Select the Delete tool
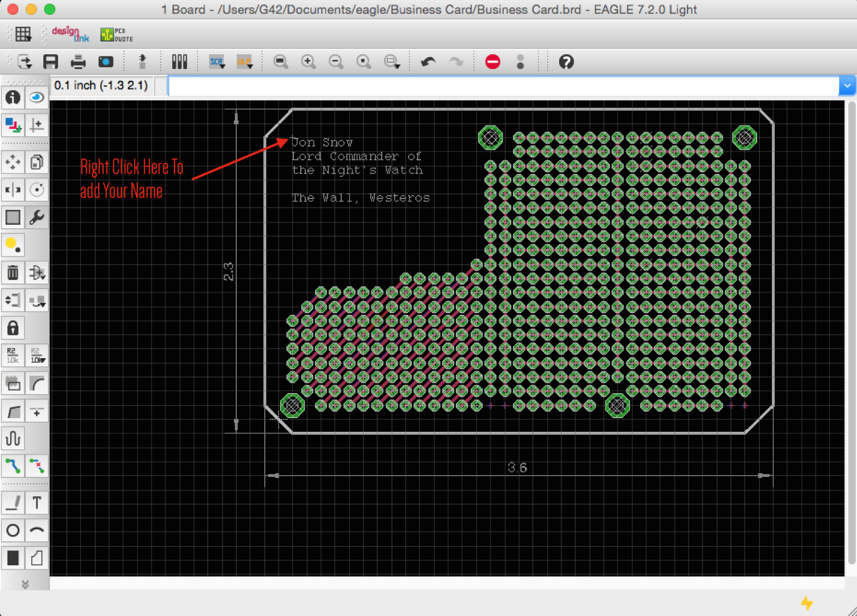The height and width of the screenshot is (616, 857). click(13, 273)
